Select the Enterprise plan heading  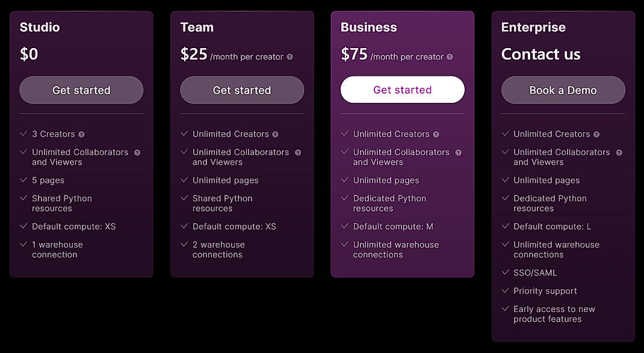tap(533, 27)
